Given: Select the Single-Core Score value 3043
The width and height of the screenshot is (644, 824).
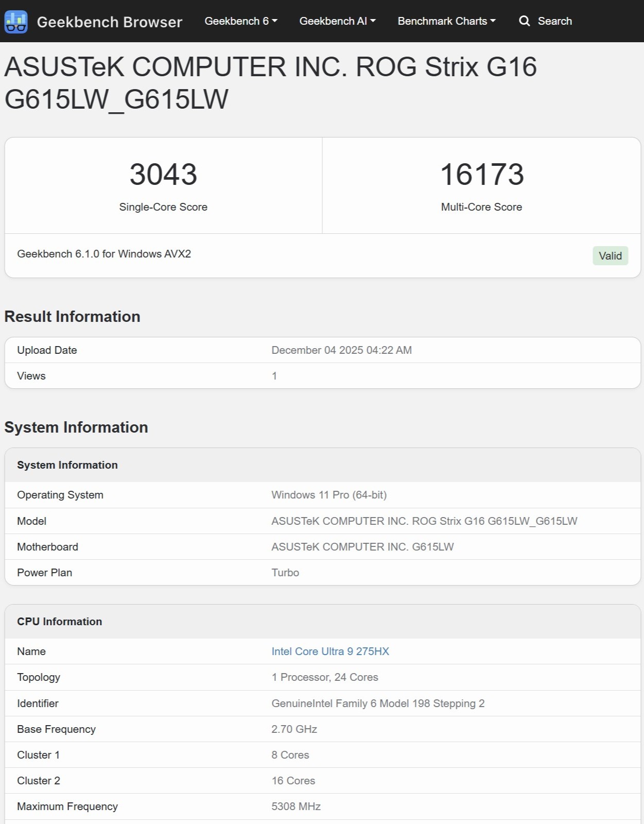Looking at the screenshot, I should pos(163,174).
